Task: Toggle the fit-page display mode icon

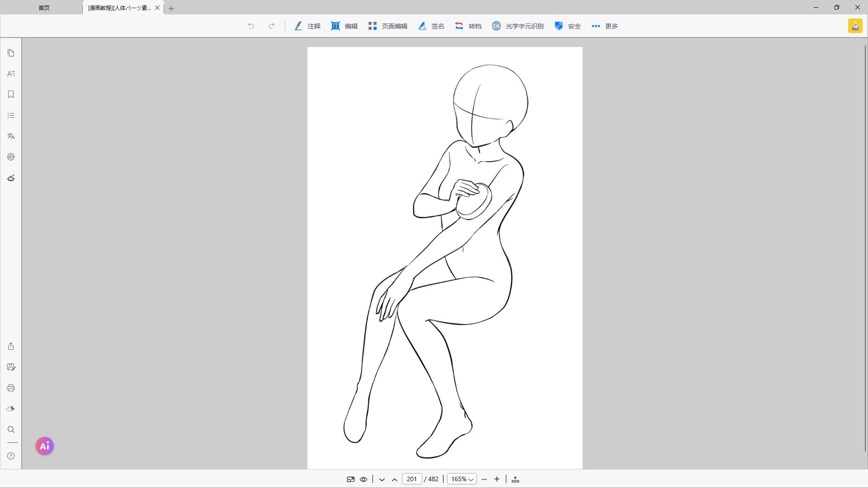Action: click(350, 479)
